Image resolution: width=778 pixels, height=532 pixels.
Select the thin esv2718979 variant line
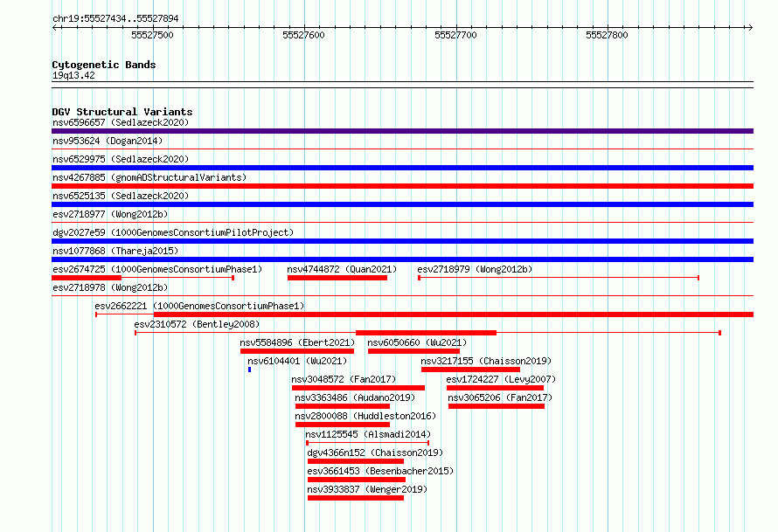click(559, 278)
